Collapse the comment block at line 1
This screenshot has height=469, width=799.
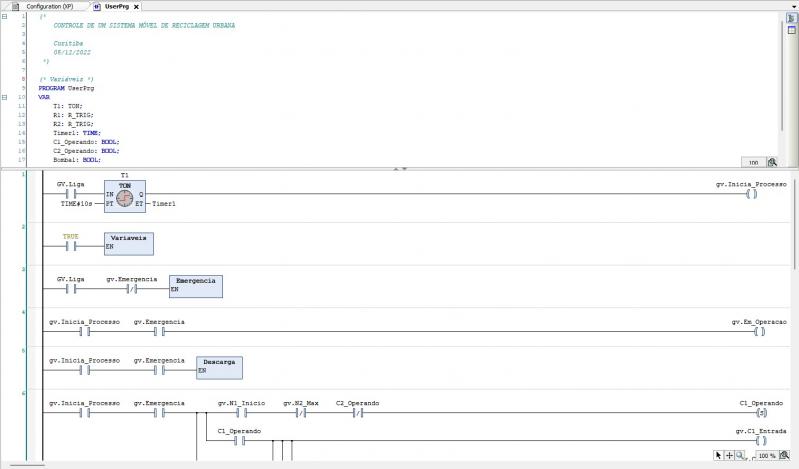point(5,15)
